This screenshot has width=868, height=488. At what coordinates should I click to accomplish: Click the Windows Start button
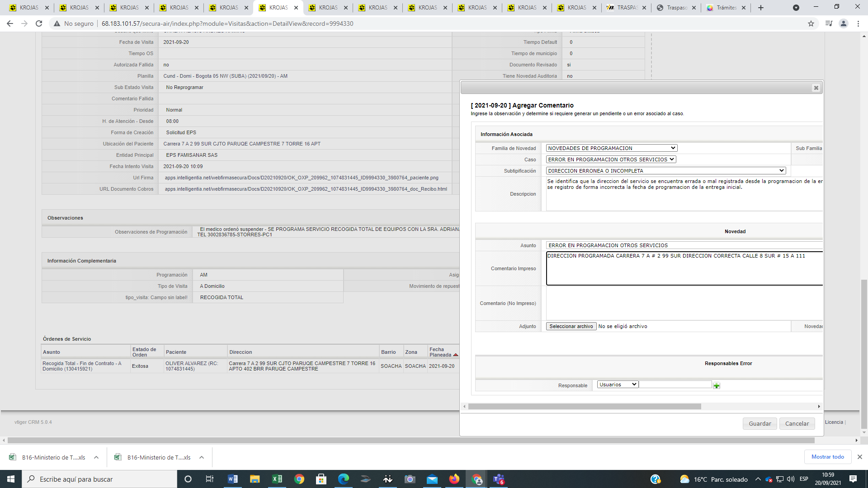[x=11, y=479]
